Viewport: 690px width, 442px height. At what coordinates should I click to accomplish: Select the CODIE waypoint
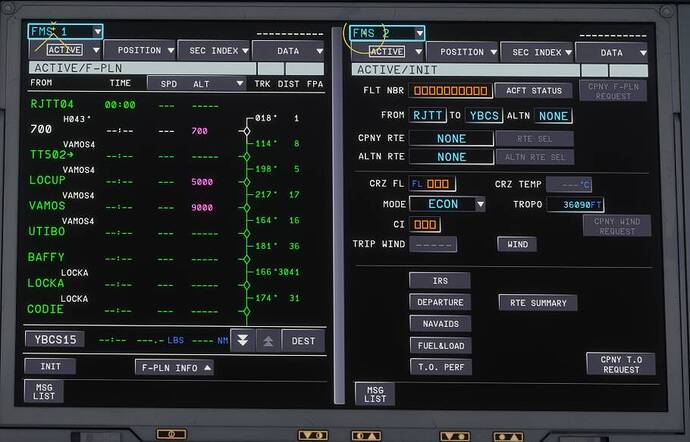[45, 309]
